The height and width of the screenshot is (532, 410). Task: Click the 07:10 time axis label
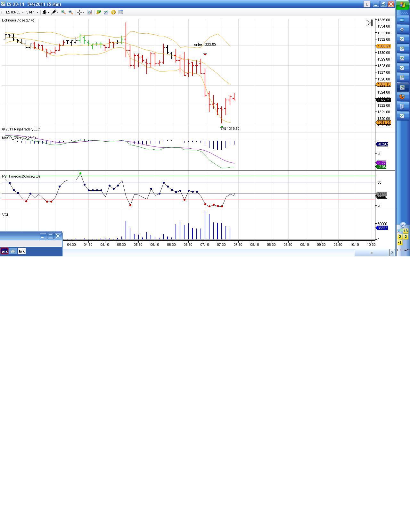tap(205, 245)
